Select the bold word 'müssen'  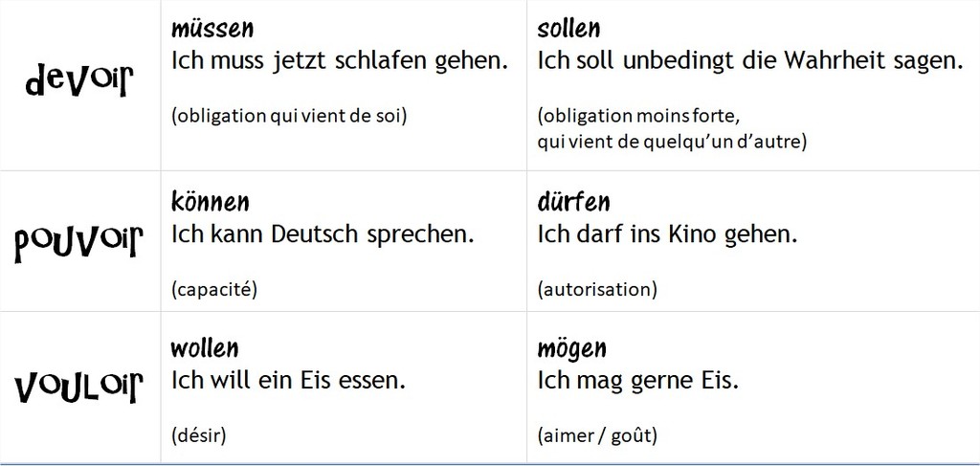point(212,31)
